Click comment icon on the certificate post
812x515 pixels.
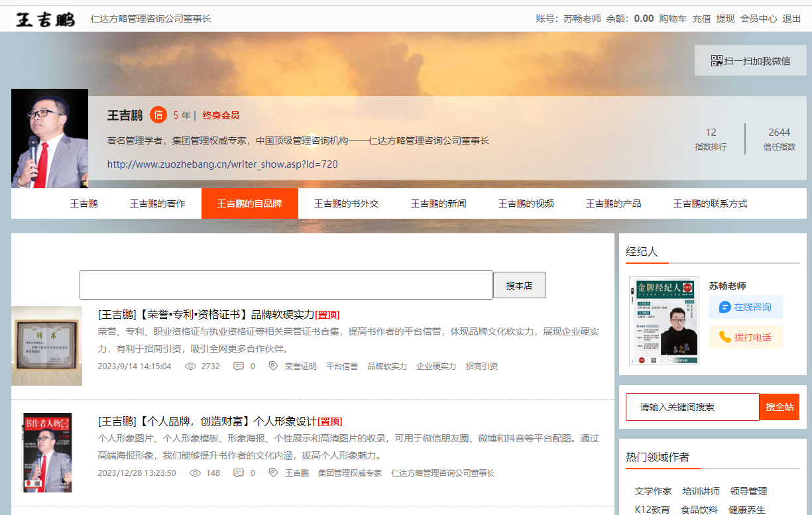[239, 366]
